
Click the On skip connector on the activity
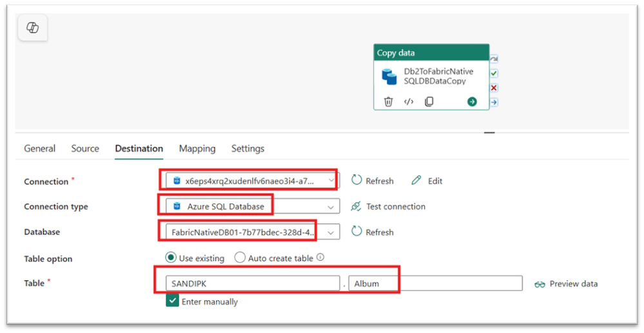pyautogui.click(x=494, y=59)
